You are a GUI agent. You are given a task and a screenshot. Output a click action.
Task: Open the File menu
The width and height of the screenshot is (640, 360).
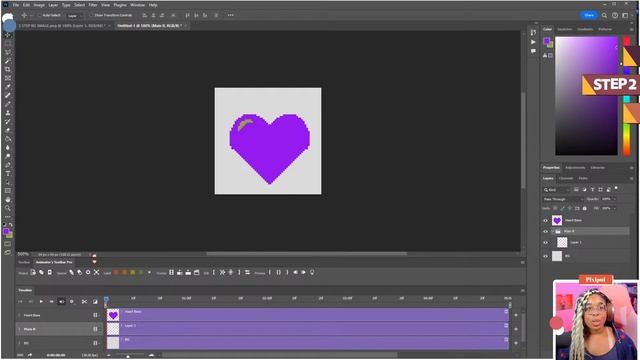16,5
